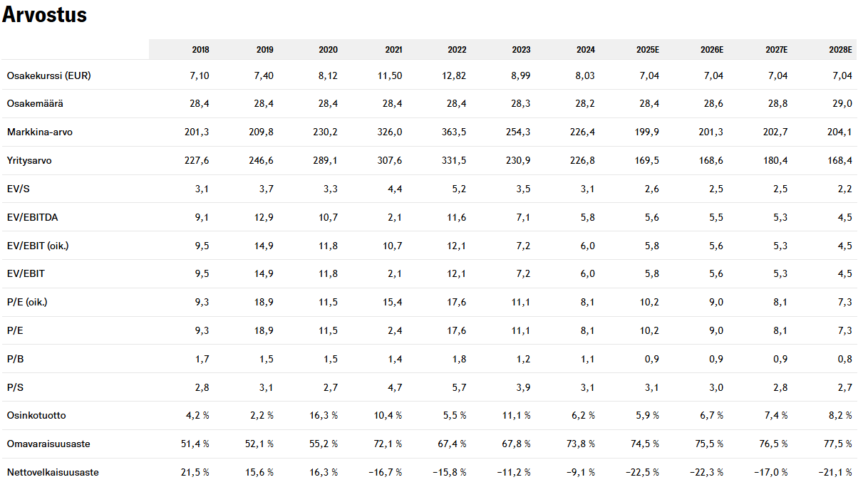Select the Osinkotuotto row label
The height and width of the screenshot is (487, 868).
pyautogui.click(x=36, y=415)
